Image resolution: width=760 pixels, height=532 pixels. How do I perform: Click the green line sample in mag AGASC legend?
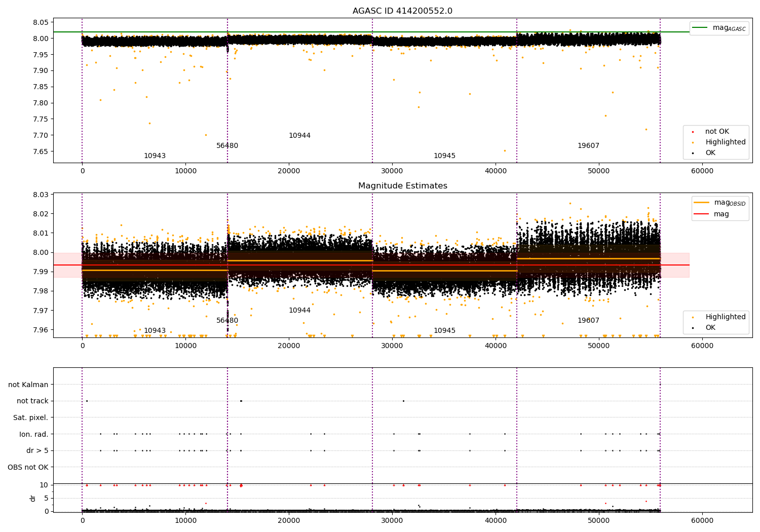click(700, 28)
